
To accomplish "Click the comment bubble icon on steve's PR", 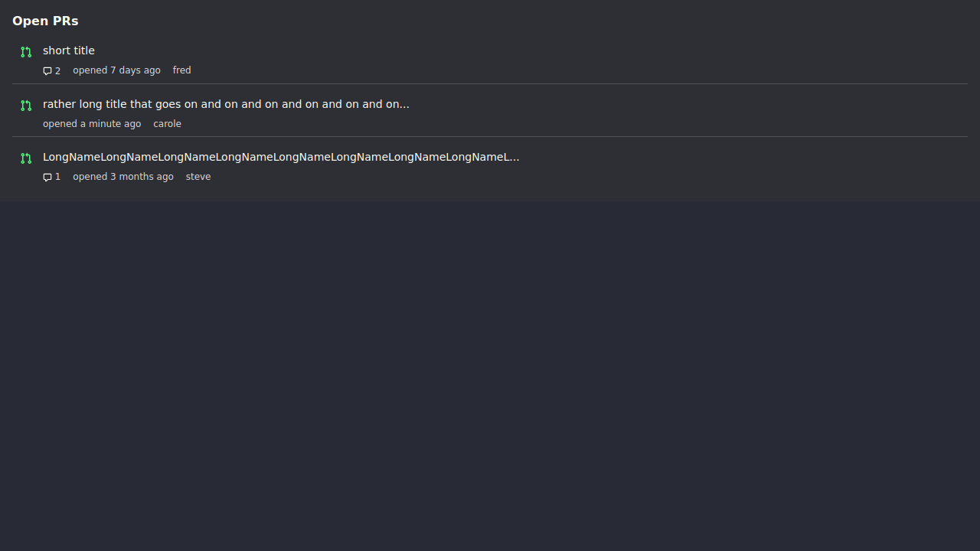I will click(x=47, y=178).
